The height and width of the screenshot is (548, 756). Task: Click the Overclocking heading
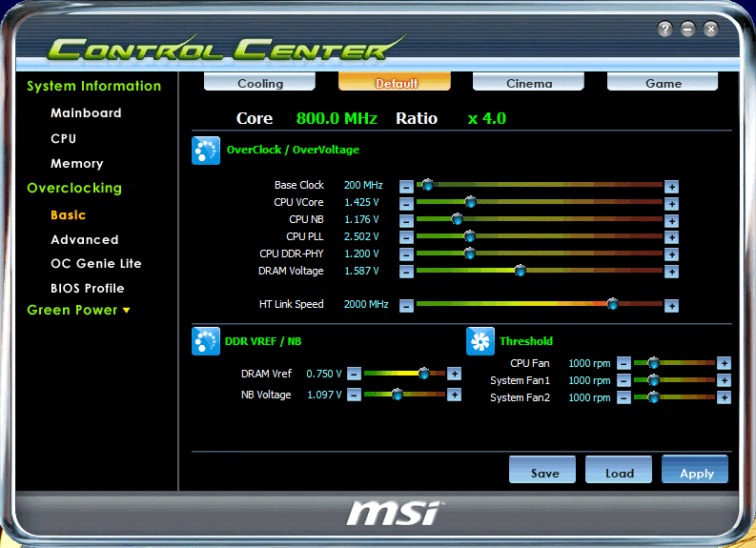tap(74, 188)
